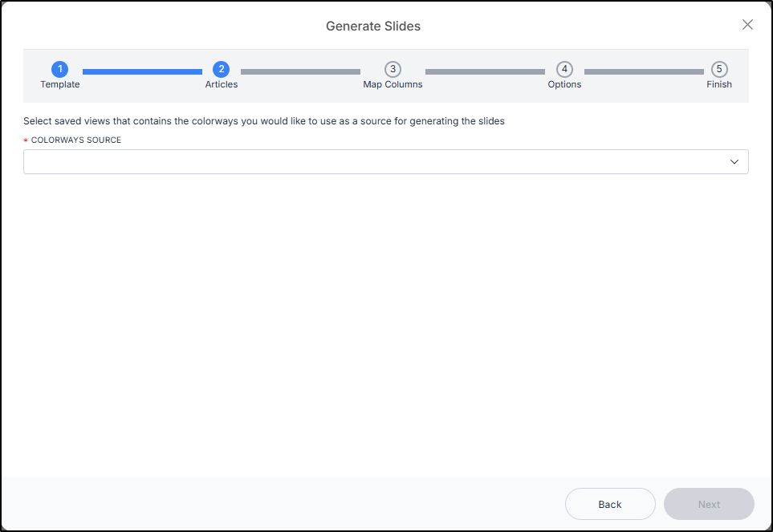
Task: Click the step 1 circle icon
Action: 59,69
